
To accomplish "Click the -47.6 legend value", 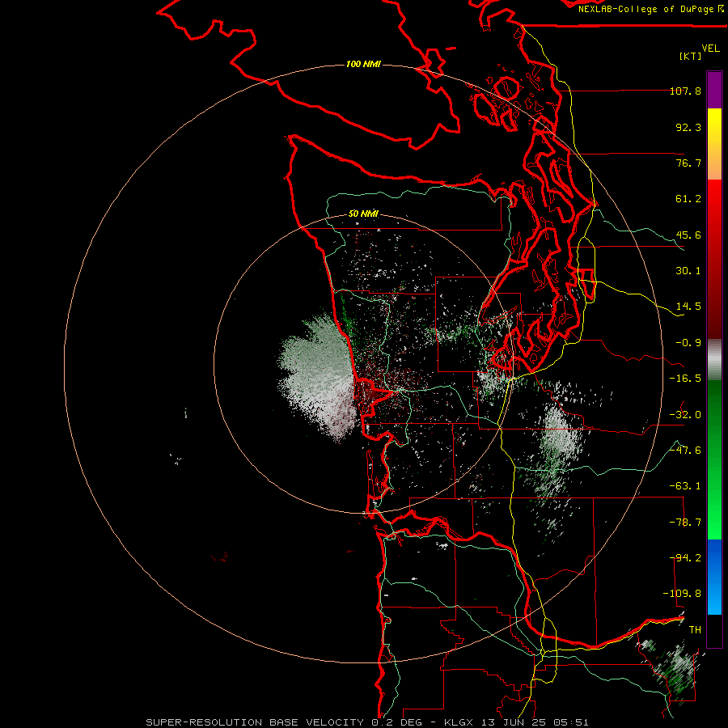I will pyautogui.click(x=685, y=451).
